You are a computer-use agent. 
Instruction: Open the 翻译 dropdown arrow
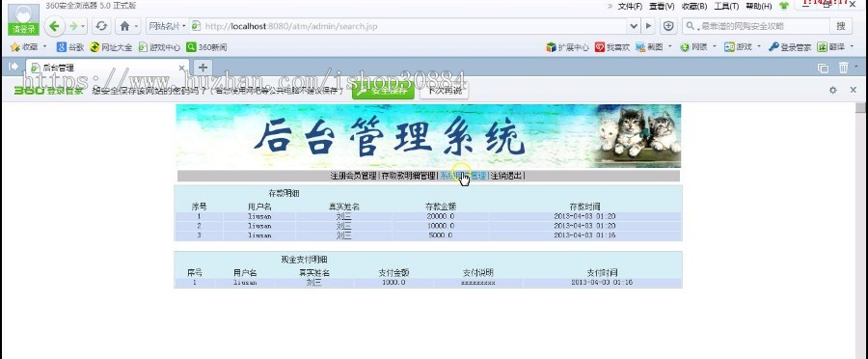click(852, 47)
